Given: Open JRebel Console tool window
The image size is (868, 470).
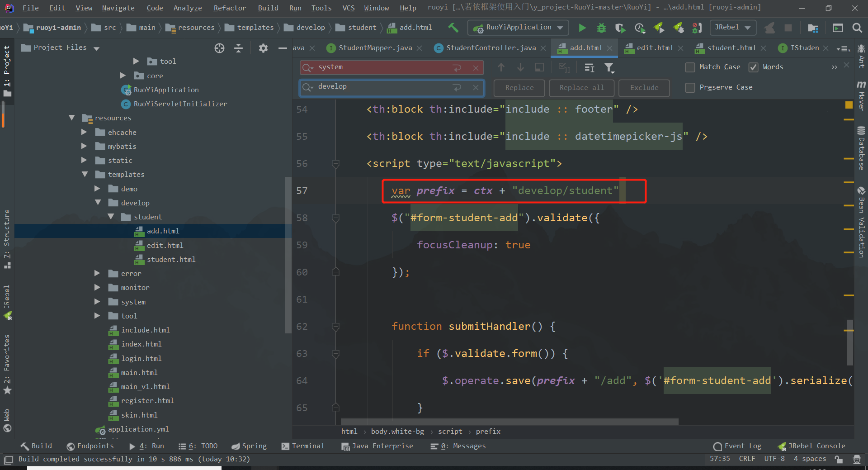Looking at the screenshot, I should coord(811,446).
